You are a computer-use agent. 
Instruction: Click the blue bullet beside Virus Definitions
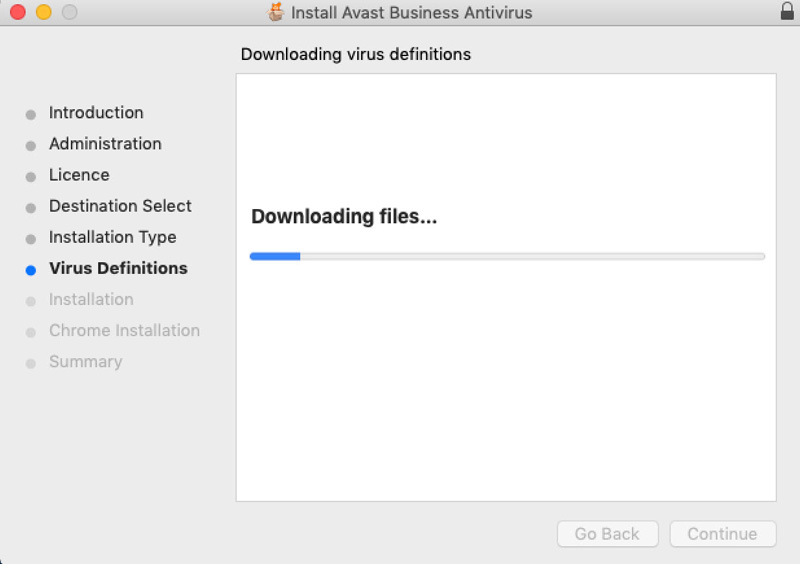31,270
